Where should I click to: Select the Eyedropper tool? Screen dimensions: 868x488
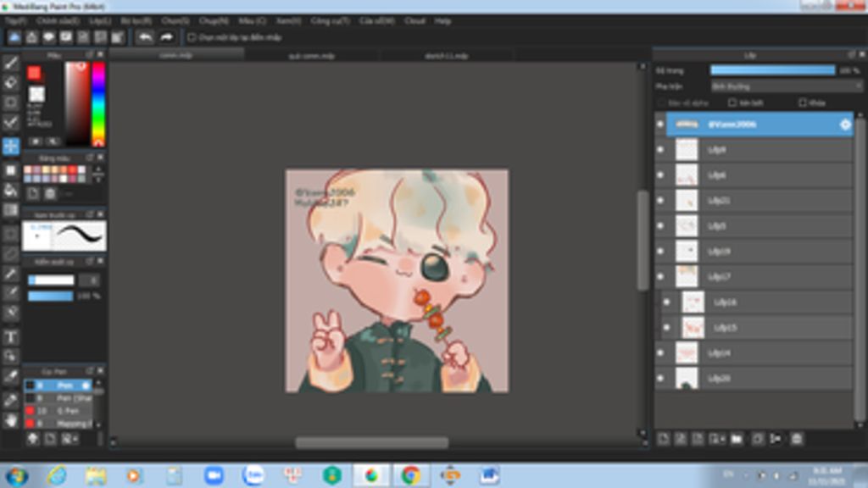coord(10,400)
